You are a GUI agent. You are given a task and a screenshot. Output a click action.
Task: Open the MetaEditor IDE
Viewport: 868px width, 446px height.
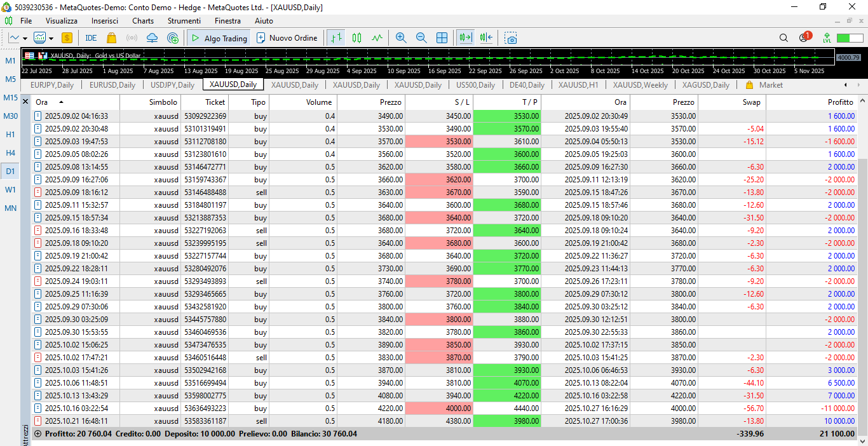tap(91, 38)
